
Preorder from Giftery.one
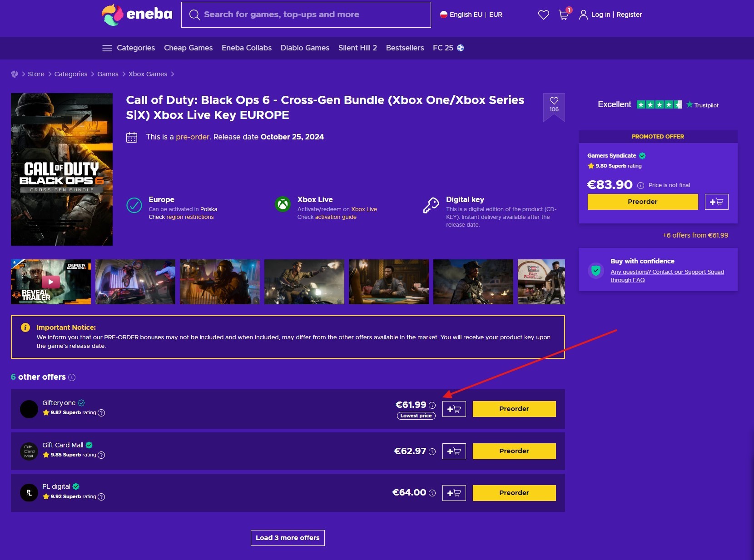[514, 409]
